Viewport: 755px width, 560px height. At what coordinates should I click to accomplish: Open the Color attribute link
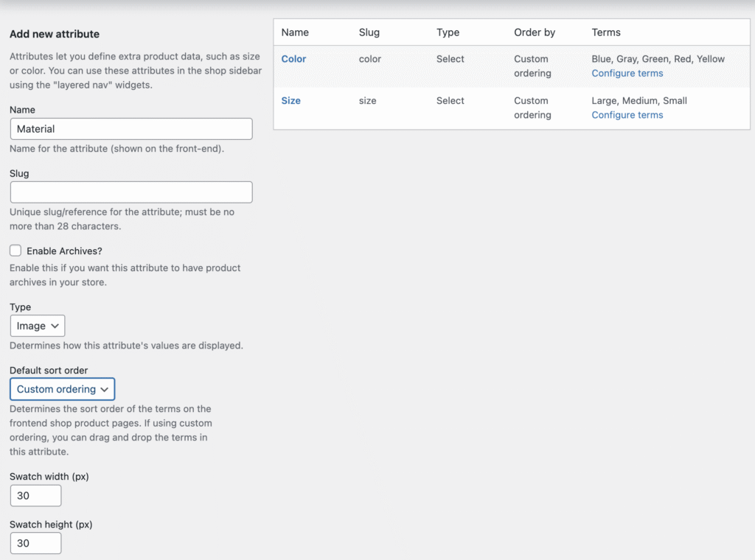pyautogui.click(x=293, y=59)
